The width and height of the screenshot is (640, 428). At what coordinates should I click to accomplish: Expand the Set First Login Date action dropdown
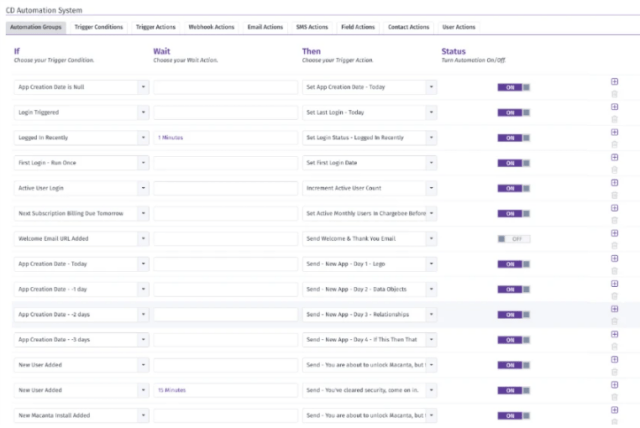point(431,163)
